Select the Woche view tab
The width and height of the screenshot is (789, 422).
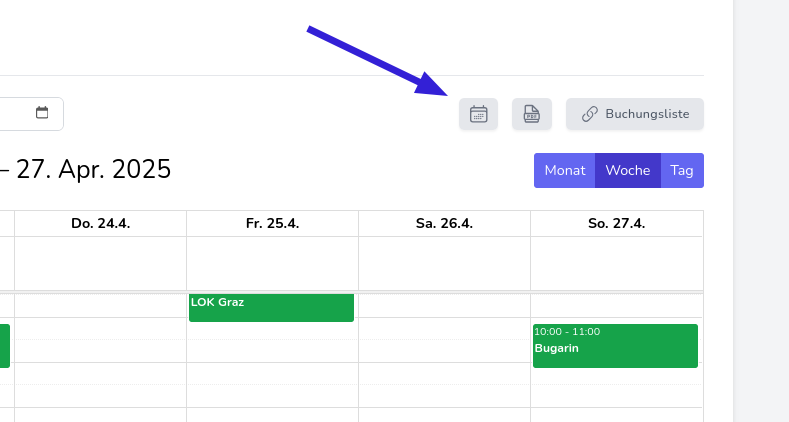pyautogui.click(x=628, y=170)
